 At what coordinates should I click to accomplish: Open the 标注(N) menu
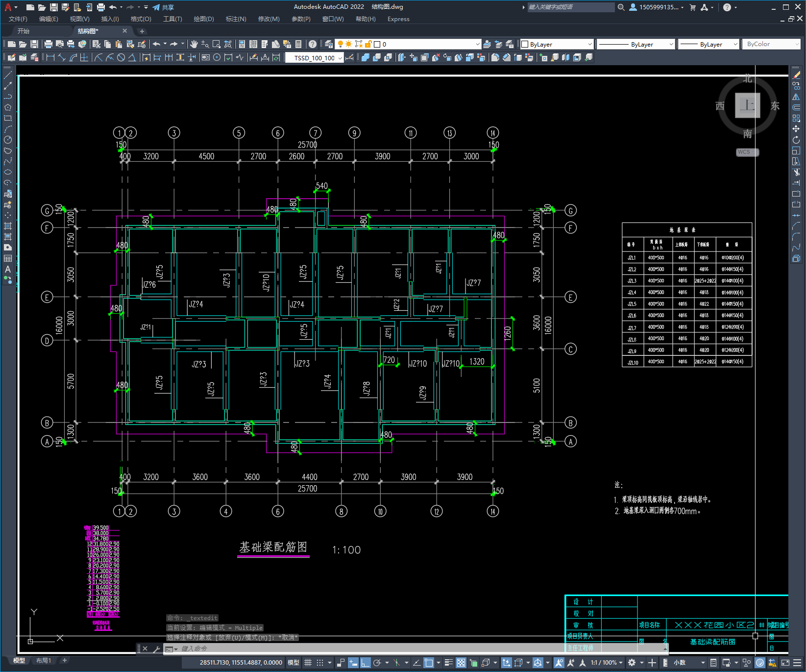[236, 19]
